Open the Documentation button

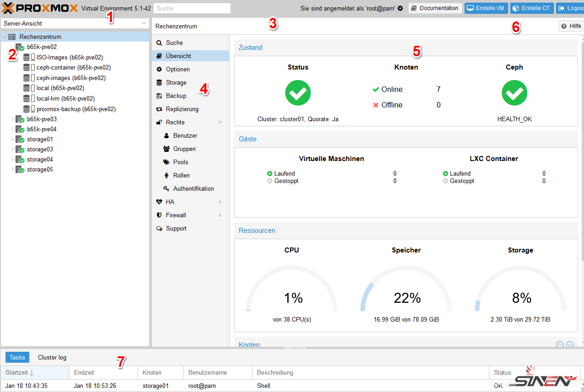click(x=435, y=8)
